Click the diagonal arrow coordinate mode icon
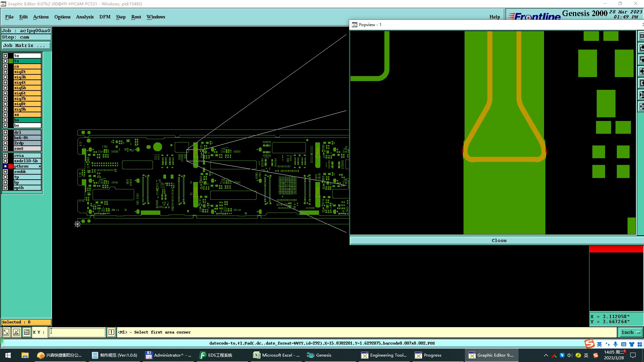The image size is (644, 362). pyautogui.click(x=6, y=332)
